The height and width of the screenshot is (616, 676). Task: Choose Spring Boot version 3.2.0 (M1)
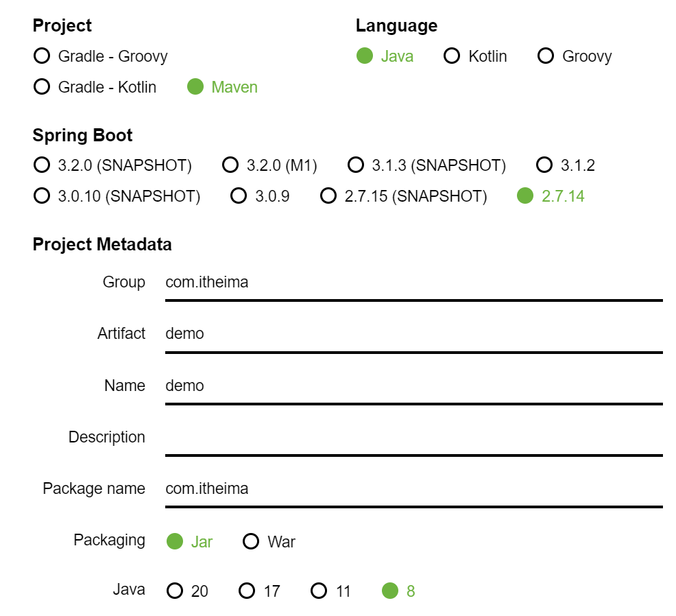click(230, 165)
